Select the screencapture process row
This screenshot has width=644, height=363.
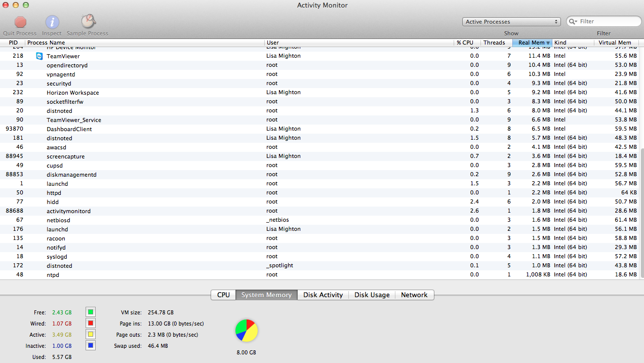319,156
